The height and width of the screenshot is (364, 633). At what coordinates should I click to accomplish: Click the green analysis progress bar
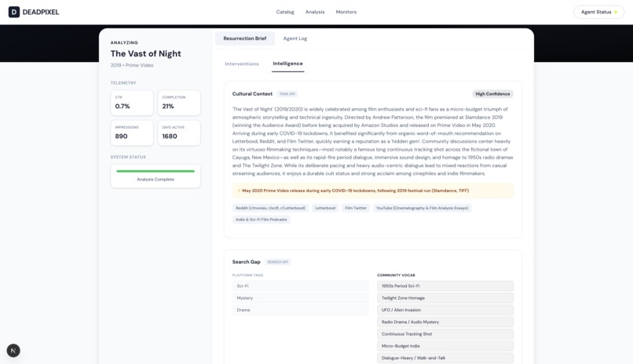point(156,171)
